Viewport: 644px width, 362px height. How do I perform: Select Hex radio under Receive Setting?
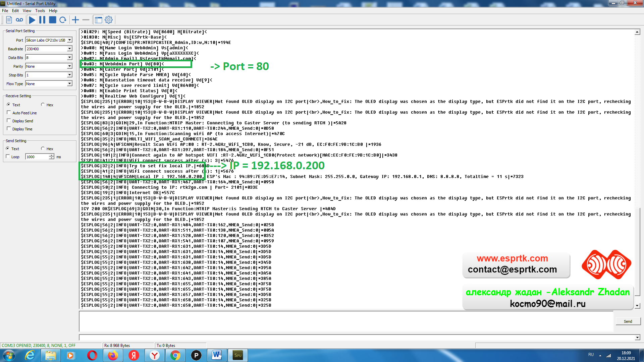(x=43, y=105)
